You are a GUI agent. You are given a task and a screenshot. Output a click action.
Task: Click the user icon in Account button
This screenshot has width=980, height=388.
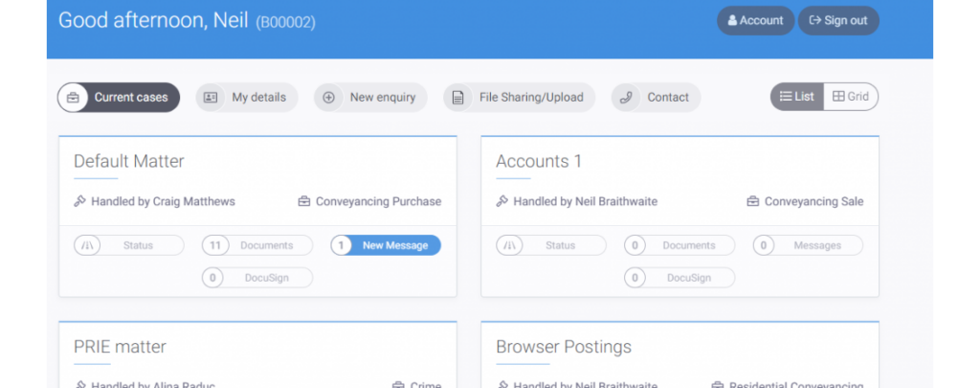click(x=732, y=21)
